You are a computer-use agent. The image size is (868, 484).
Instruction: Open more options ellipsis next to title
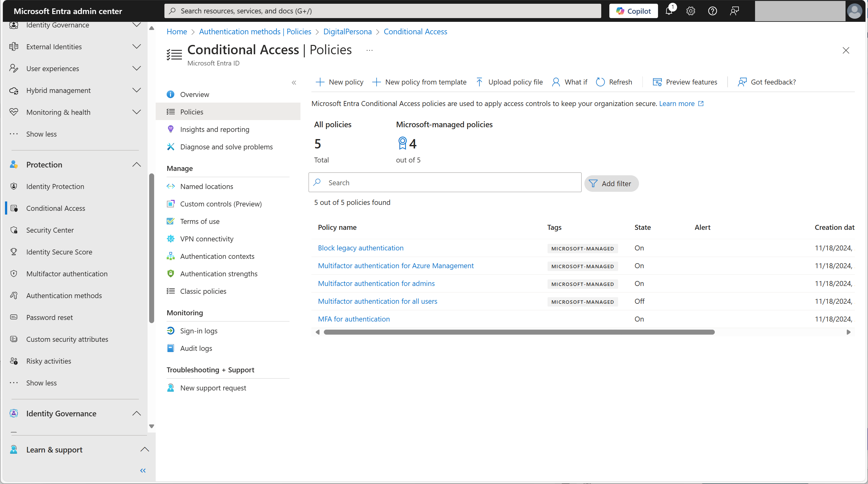click(369, 50)
